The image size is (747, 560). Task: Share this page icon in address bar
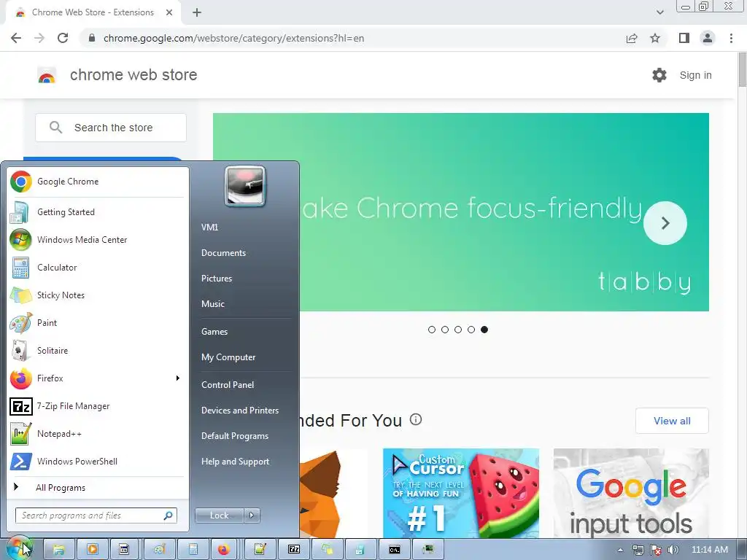point(632,38)
